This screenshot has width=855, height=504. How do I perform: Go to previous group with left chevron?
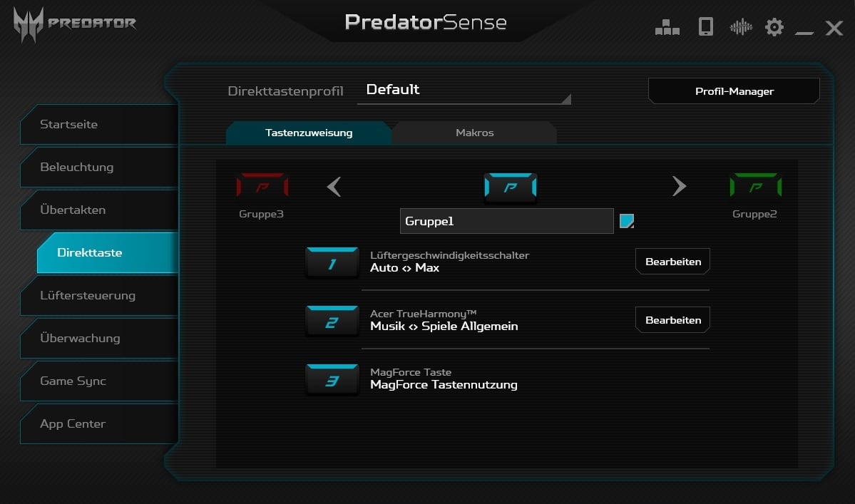(334, 186)
